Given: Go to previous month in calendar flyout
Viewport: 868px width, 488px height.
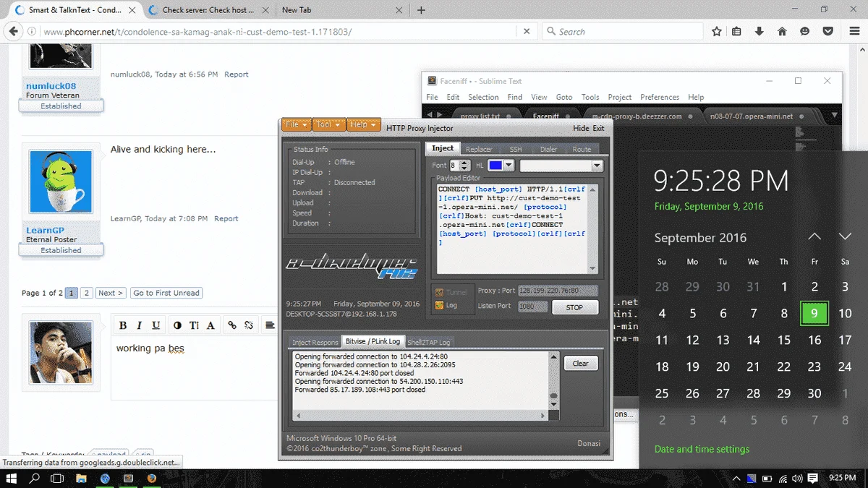Looking at the screenshot, I should click(x=814, y=236).
